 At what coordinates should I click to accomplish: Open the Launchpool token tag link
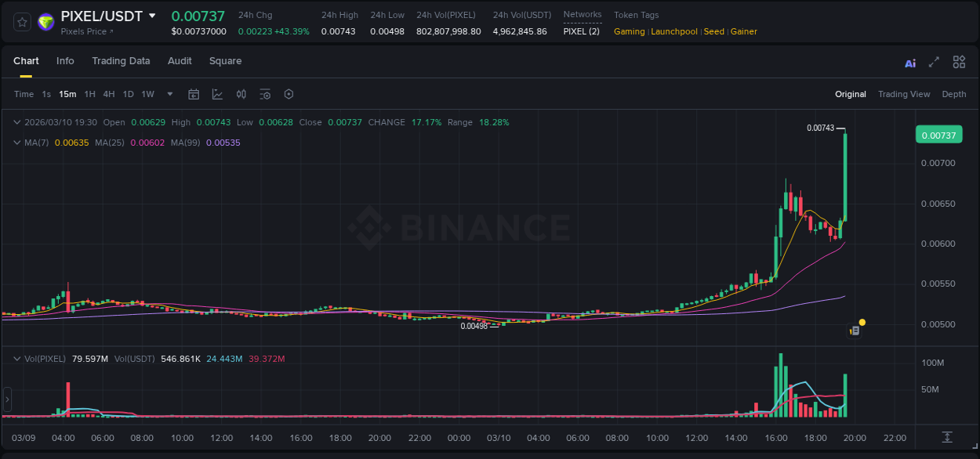[x=674, y=31]
